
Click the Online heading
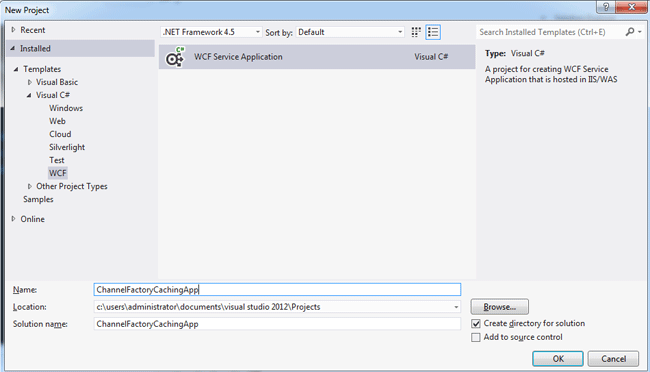(x=32, y=219)
